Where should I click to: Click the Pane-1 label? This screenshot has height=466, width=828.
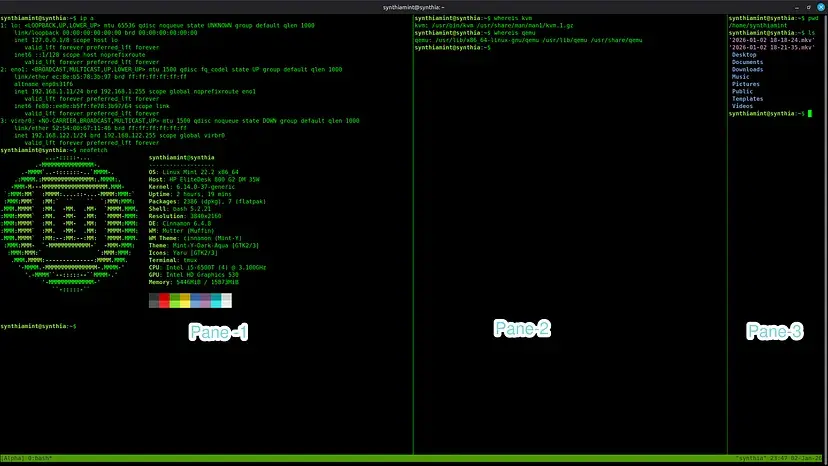218,330
